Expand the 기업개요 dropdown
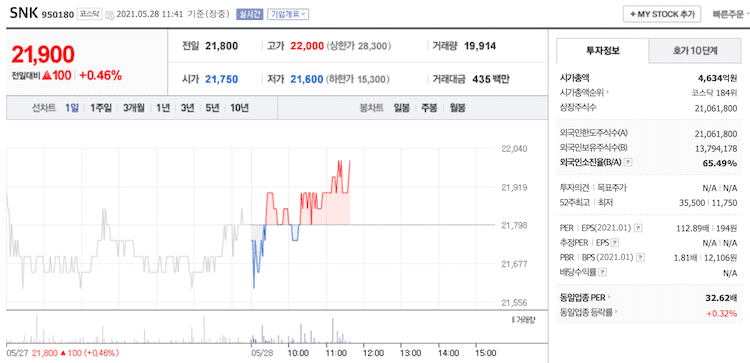This screenshot has width=750, height=363. tap(288, 14)
